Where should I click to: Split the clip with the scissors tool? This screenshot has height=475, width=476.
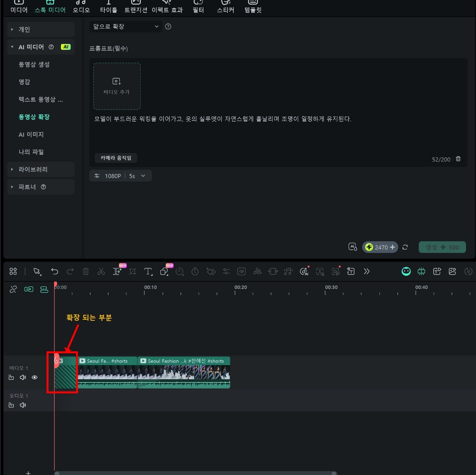(x=101, y=271)
